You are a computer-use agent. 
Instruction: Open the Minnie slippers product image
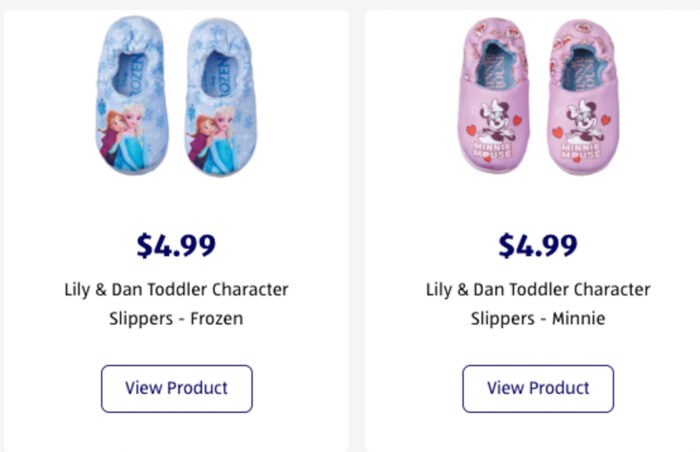538,95
